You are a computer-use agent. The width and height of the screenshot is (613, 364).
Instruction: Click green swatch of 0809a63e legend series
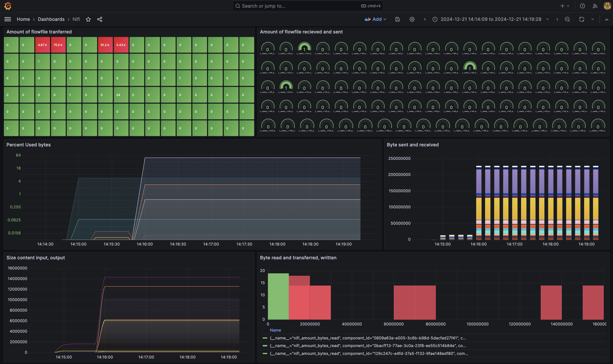(x=265, y=338)
